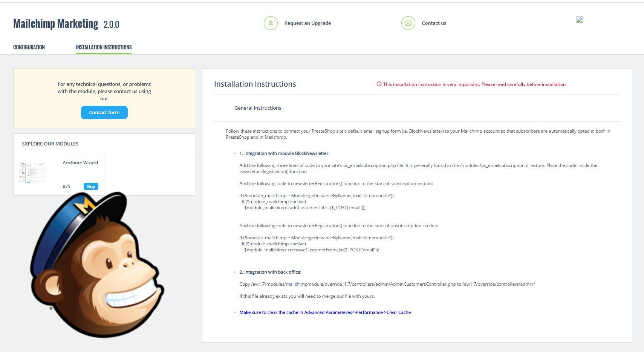Click the General Instructions section header

[258, 108]
